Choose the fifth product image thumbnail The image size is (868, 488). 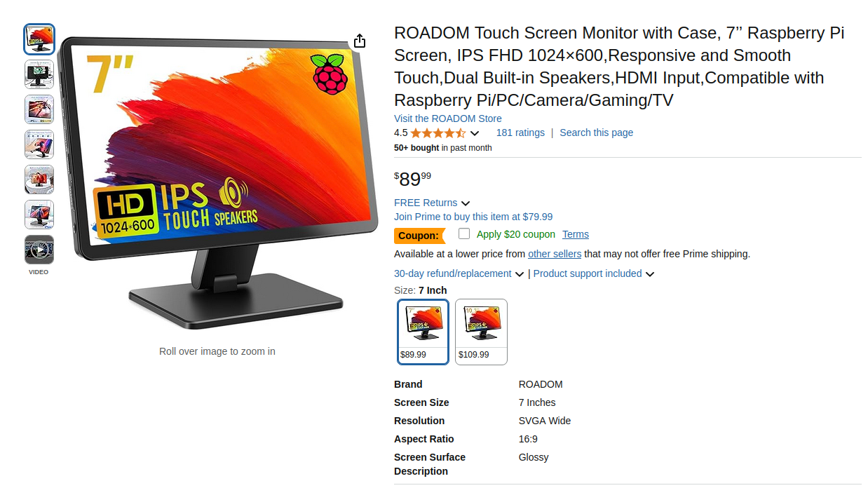point(39,179)
